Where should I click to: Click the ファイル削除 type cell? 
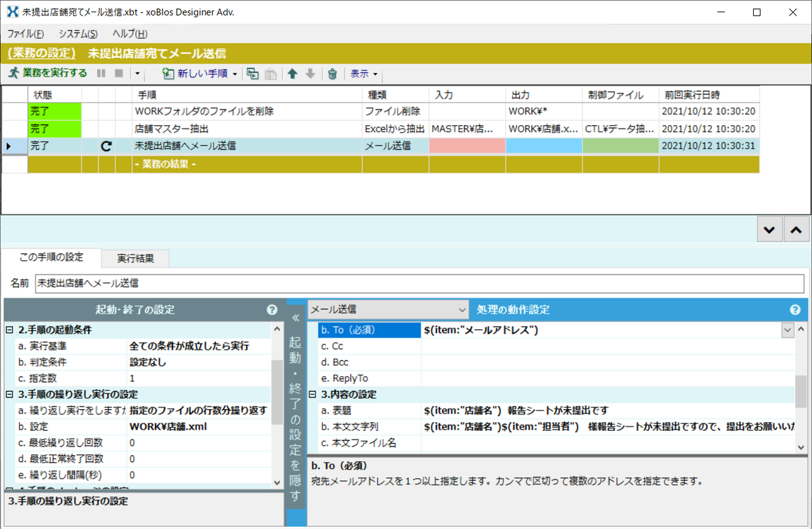395,111
